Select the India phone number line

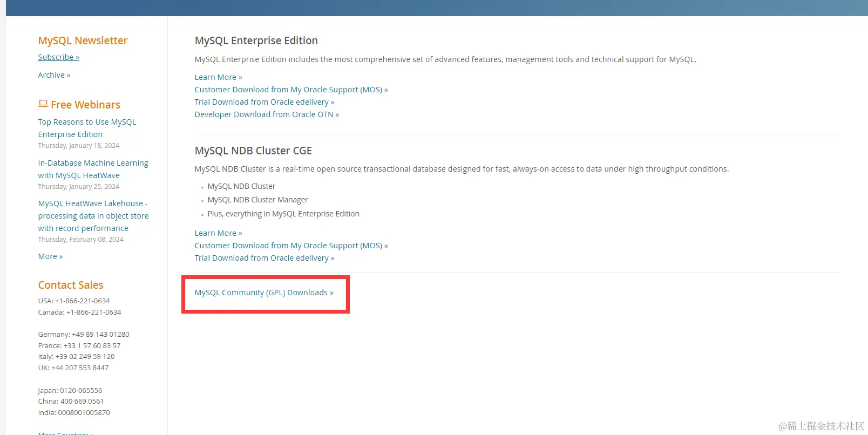74,413
